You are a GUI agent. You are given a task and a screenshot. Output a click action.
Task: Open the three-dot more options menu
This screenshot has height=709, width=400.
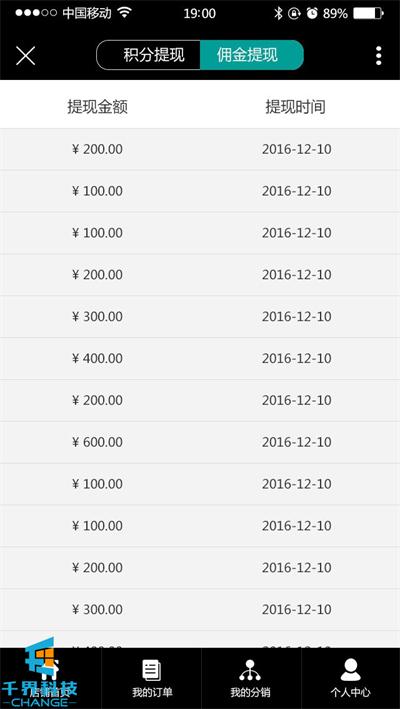point(378,56)
